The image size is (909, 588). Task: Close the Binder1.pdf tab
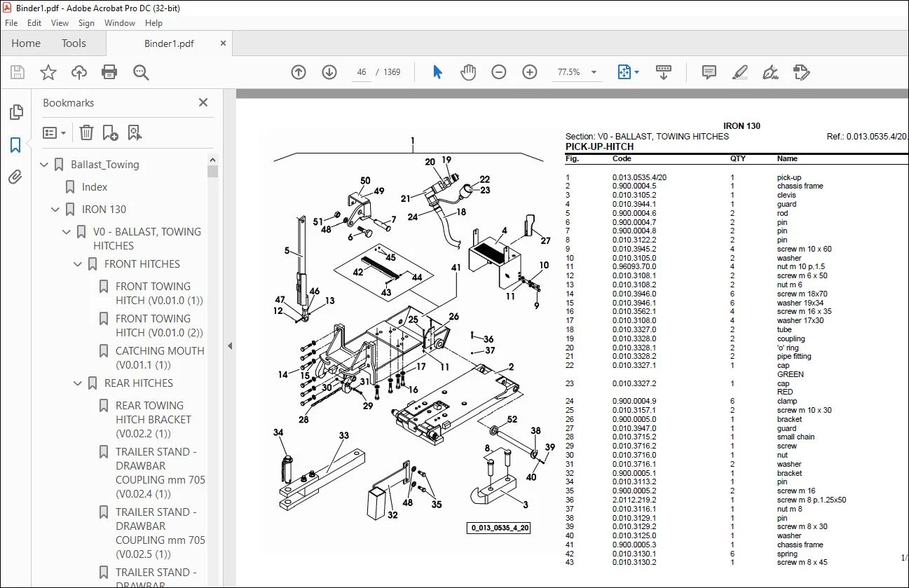pyautogui.click(x=223, y=43)
